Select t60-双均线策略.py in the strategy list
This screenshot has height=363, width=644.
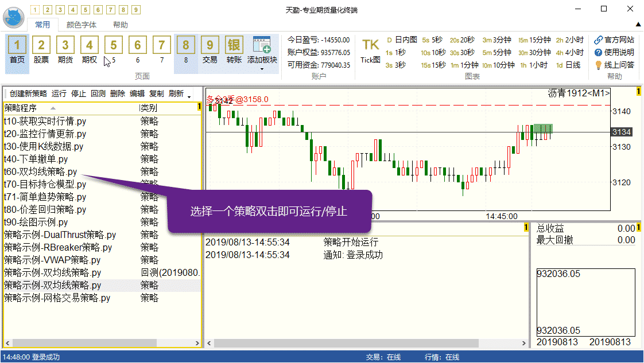[x=40, y=171]
